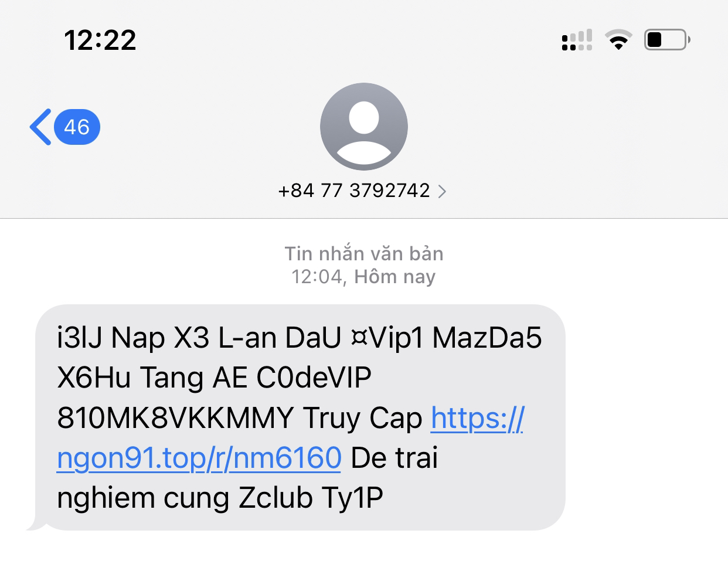
Task: Tap code 810MK8VKKMMY in the message
Action: pyautogui.click(x=175, y=418)
